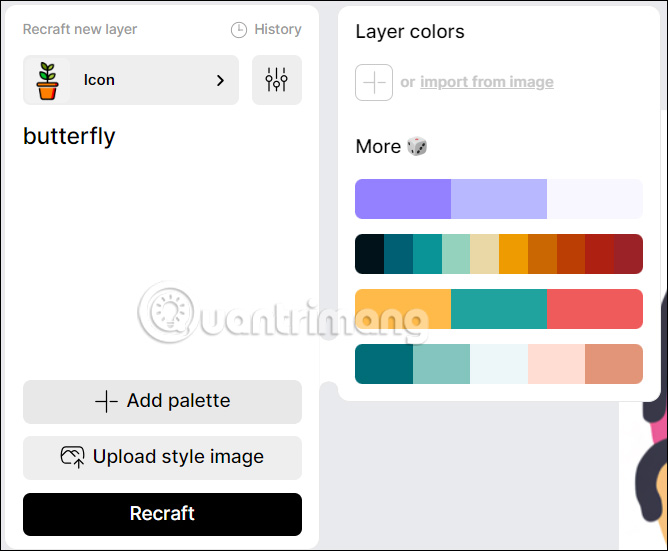This screenshot has width=668, height=551.
Task: Click the plus icon on Add palette
Action: [106, 401]
